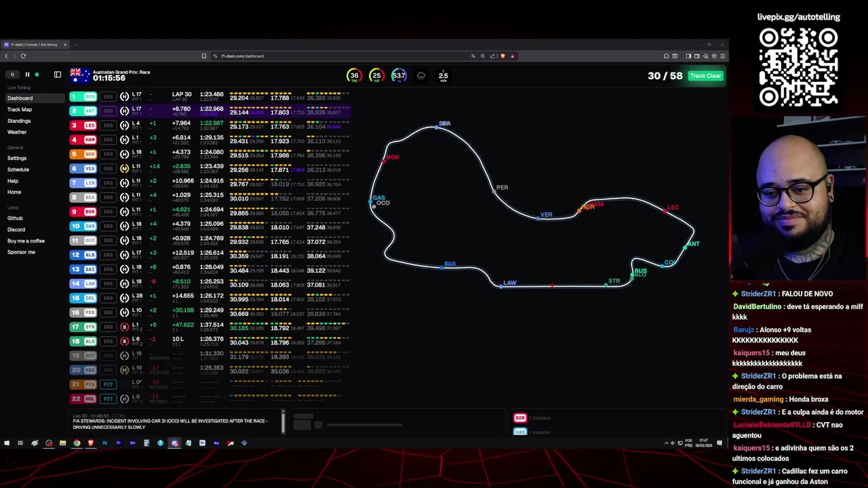Pause the live timing playback
The height and width of the screenshot is (488, 868).
click(x=27, y=75)
